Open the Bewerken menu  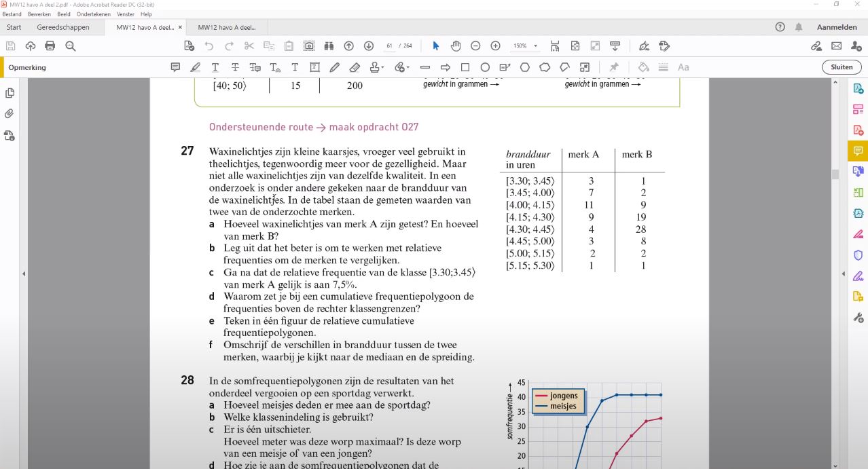[38, 14]
